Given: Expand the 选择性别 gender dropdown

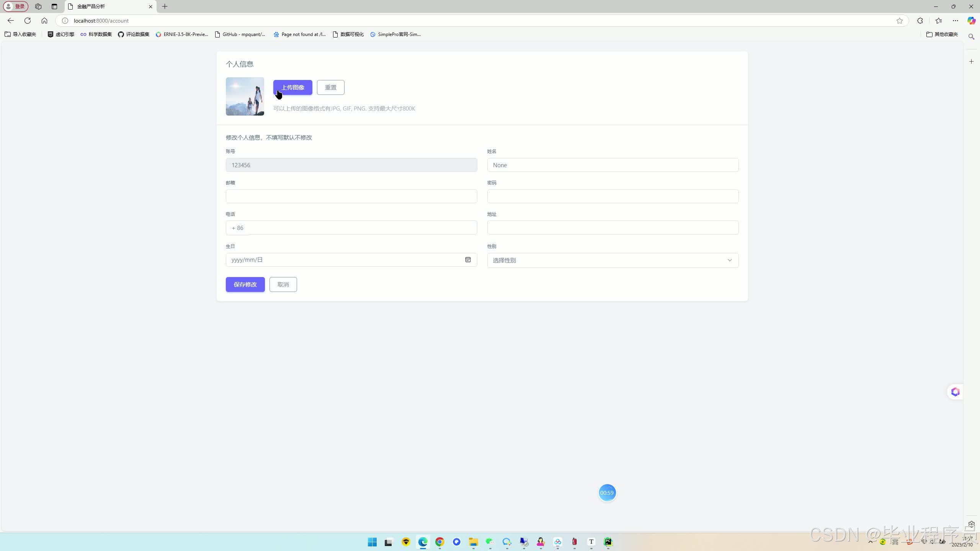Looking at the screenshot, I should tap(612, 260).
